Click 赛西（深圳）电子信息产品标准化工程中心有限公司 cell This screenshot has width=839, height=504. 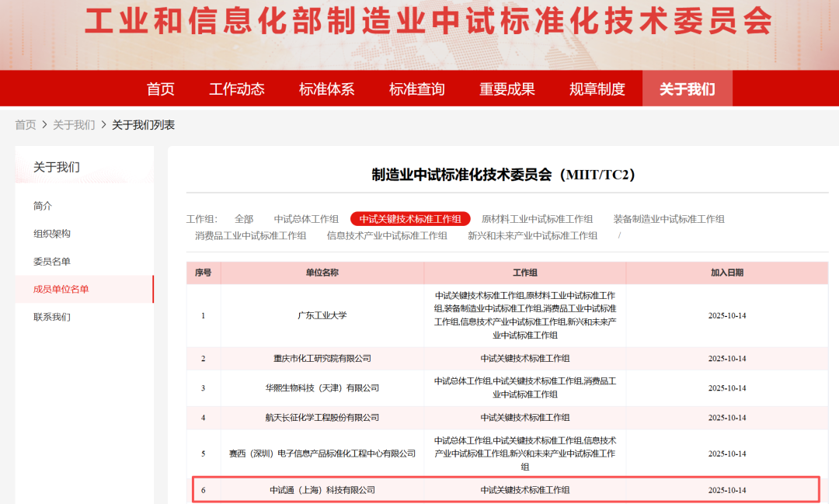[x=322, y=454]
